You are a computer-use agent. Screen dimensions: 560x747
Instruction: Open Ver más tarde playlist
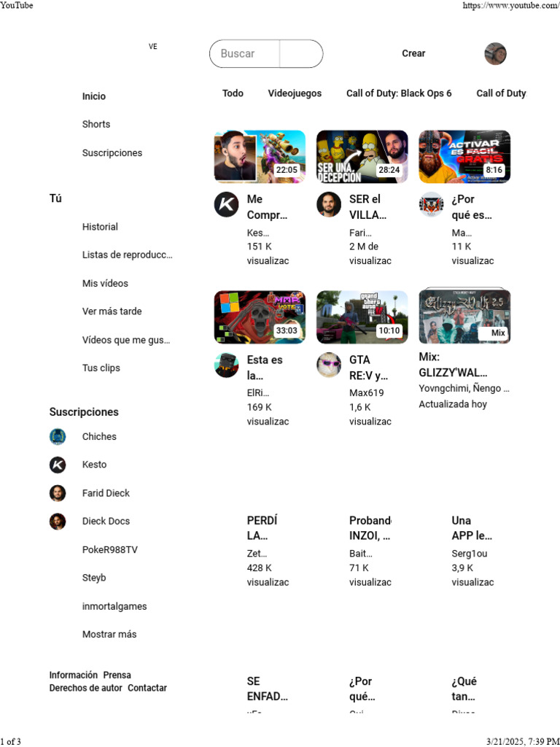[112, 311]
